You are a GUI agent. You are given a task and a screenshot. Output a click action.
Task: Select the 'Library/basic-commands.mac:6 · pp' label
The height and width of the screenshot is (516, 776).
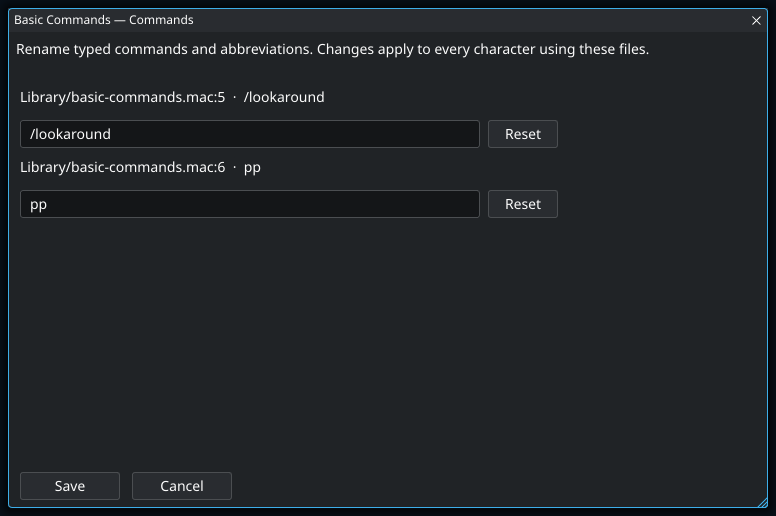pyautogui.click(x=140, y=167)
